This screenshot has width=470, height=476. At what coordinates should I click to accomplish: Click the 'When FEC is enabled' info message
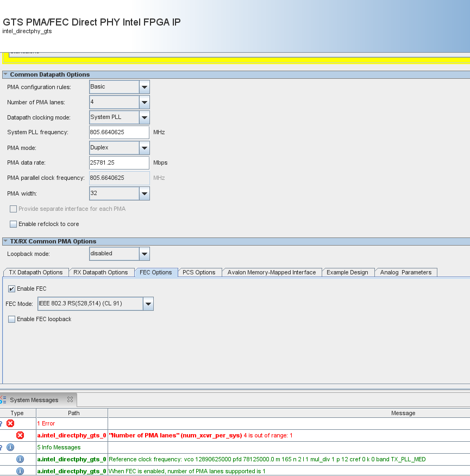(187, 471)
